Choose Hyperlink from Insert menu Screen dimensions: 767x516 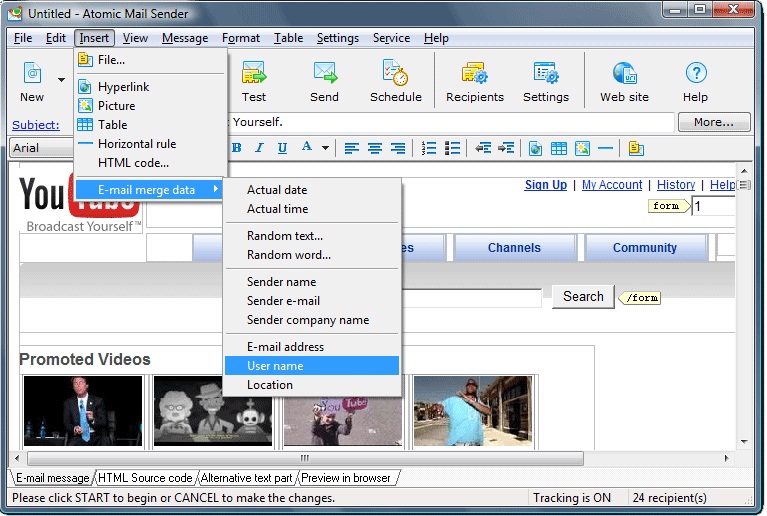point(151,87)
